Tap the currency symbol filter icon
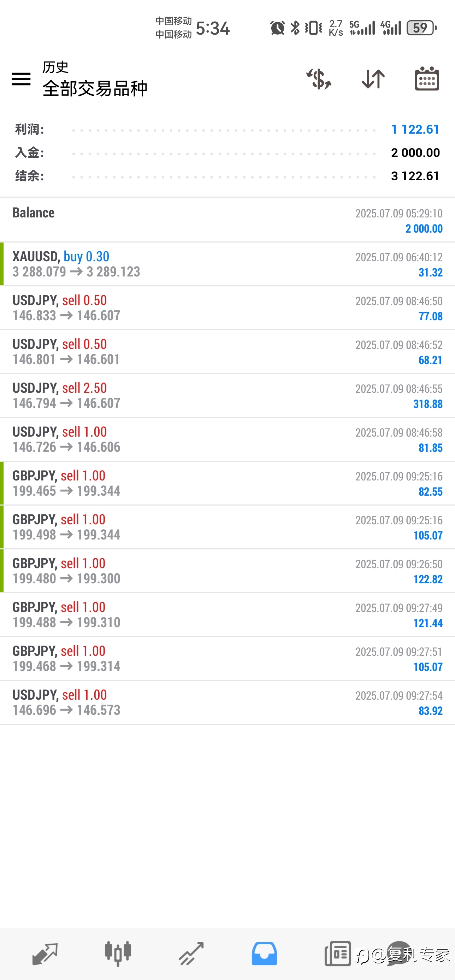This screenshot has height=980, width=455. (x=319, y=79)
